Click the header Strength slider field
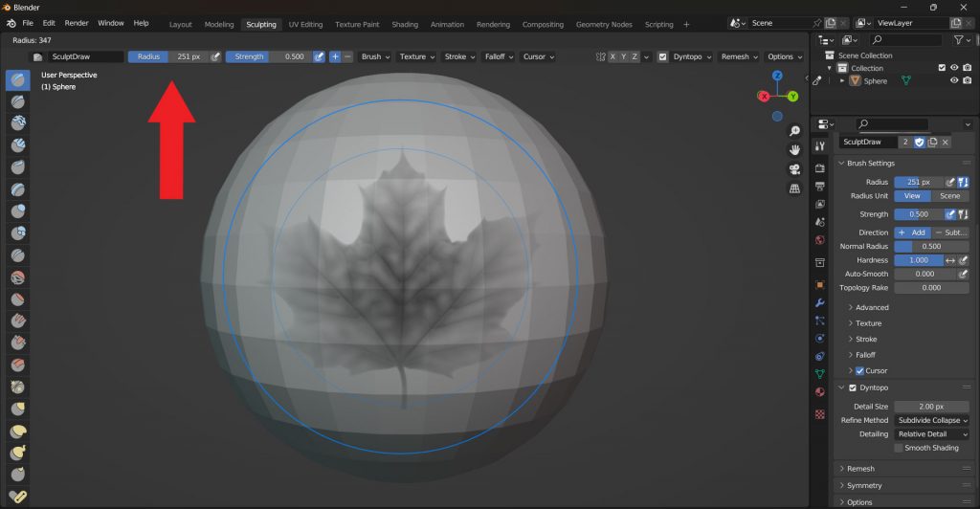Viewport: 980px width, 509px height. coord(269,56)
